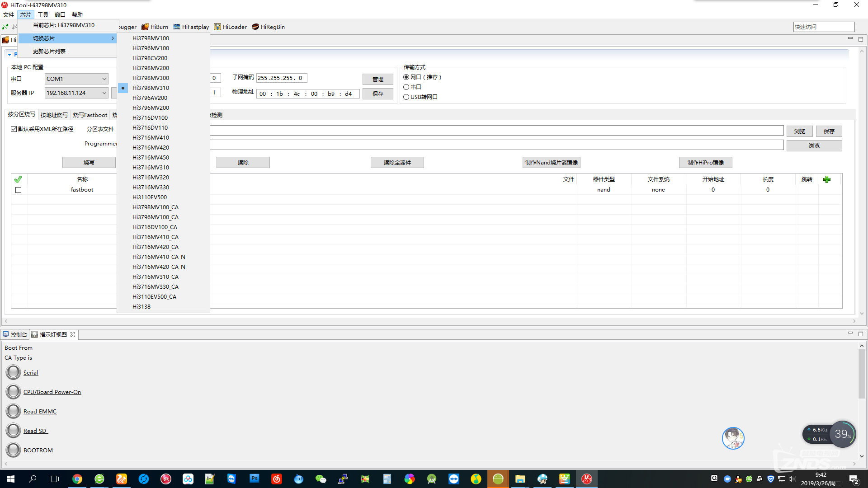Click the partition table file path field

tap(496, 131)
